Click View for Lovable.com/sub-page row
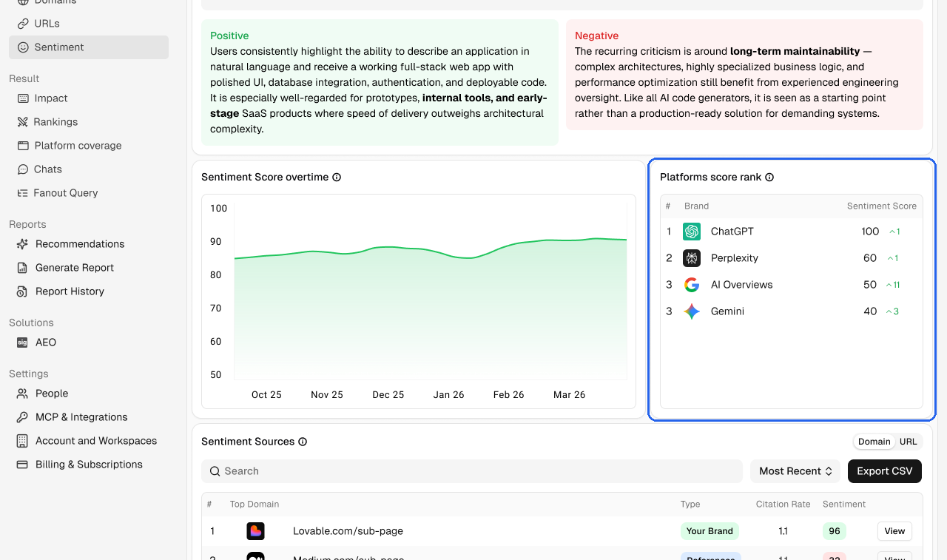 pos(894,531)
